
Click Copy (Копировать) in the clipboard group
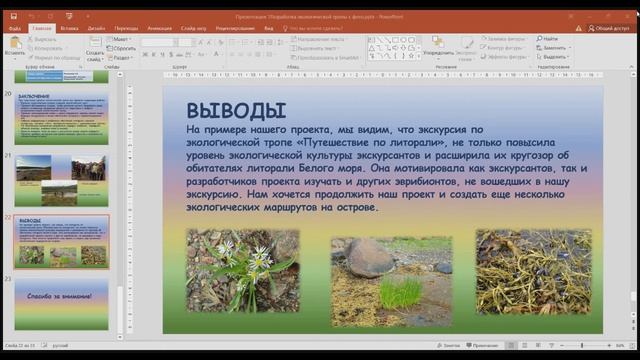coord(45,48)
